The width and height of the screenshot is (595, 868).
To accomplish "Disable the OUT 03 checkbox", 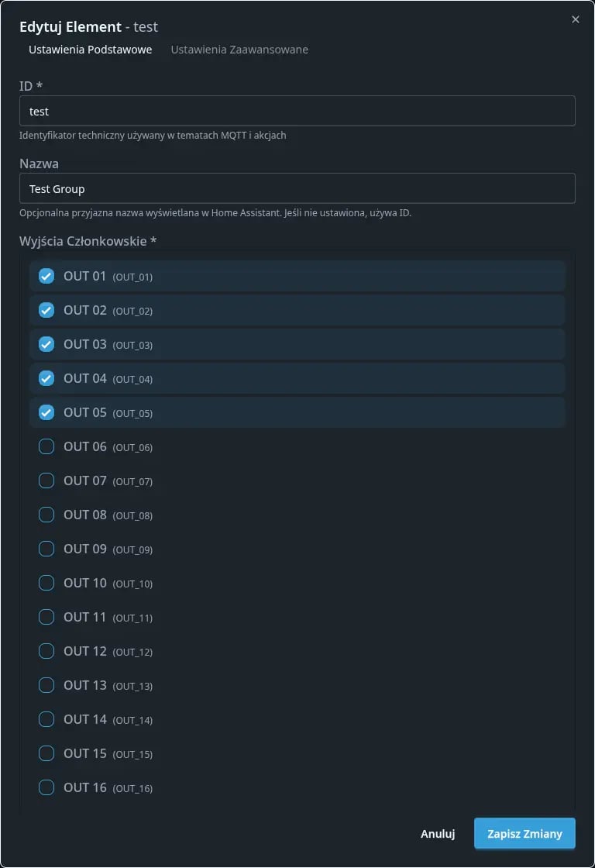I will tap(46, 344).
